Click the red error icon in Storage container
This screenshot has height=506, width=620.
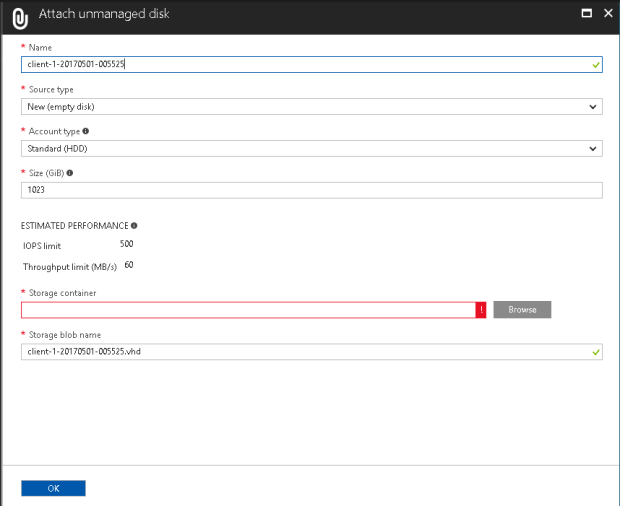(481, 310)
